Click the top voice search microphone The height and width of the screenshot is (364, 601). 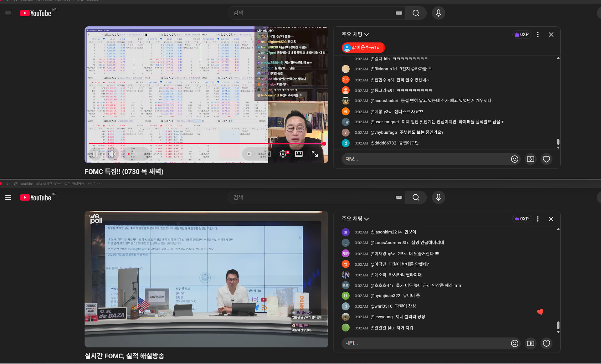438,13
